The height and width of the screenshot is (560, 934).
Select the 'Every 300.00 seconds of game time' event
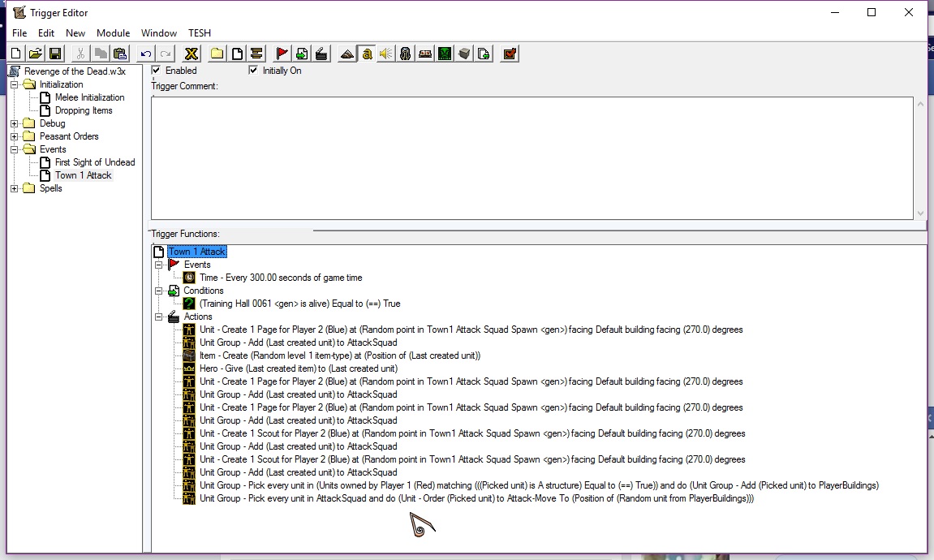click(x=281, y=278)
